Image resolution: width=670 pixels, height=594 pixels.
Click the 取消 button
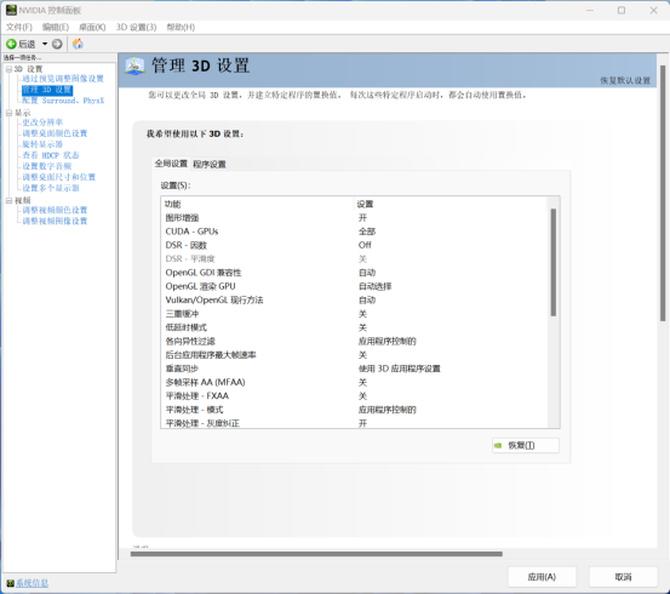(x=623, y=577)
